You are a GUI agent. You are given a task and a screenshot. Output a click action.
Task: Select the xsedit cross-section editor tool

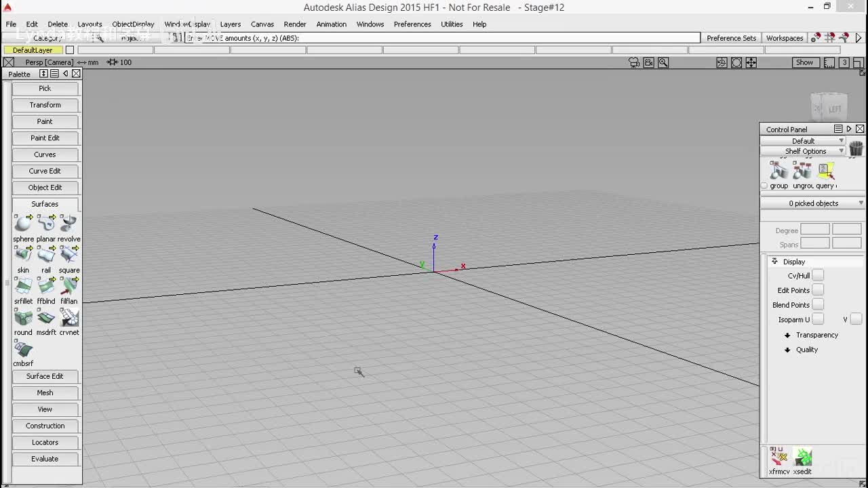[x=802, y=457]
